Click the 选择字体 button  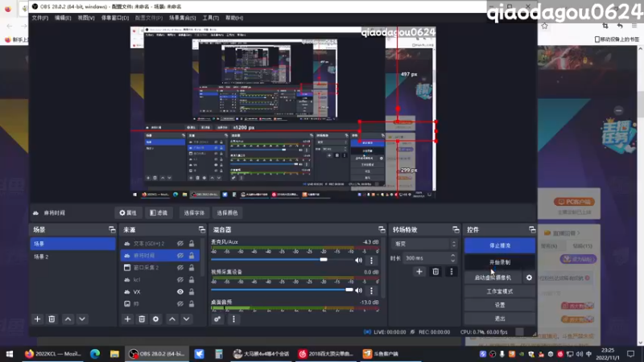(194, 212)
